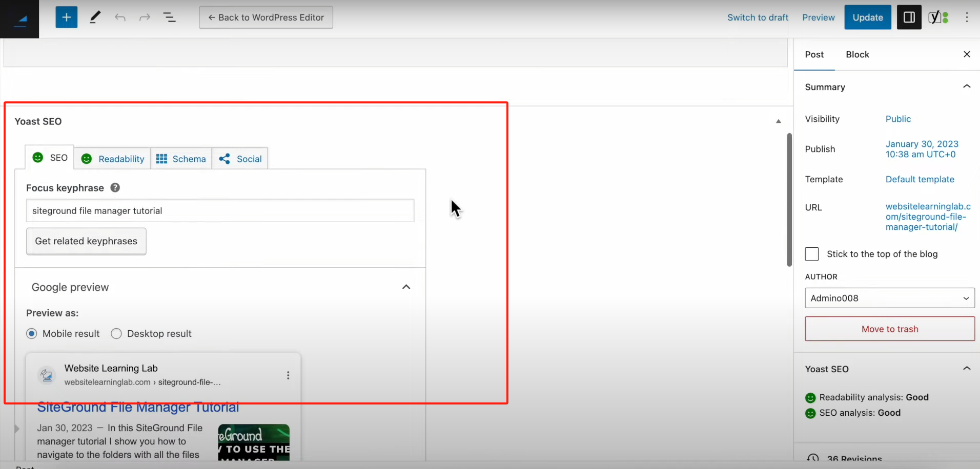Click the Redo arrow icon
980x469 pixels.
[x=145, y=17]
